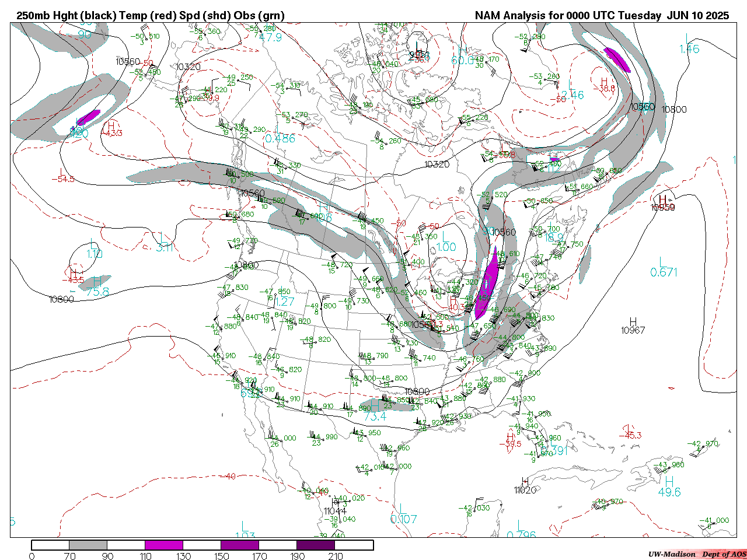
Task: Click the cyan L marker above 0.107
Action: click(403, 509)
